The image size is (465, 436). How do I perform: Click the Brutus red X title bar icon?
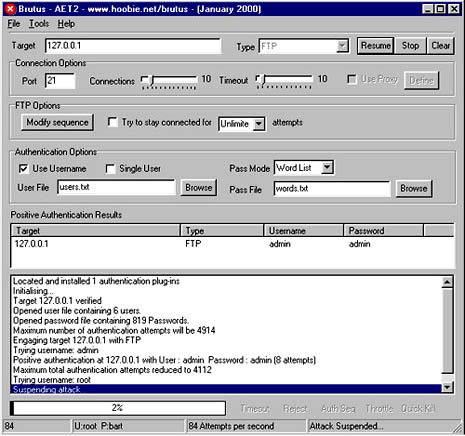click(11, 9)
